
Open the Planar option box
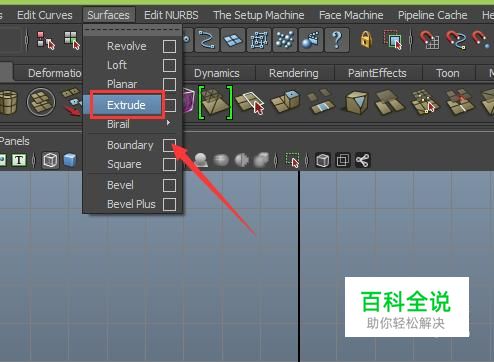(169, 84)
